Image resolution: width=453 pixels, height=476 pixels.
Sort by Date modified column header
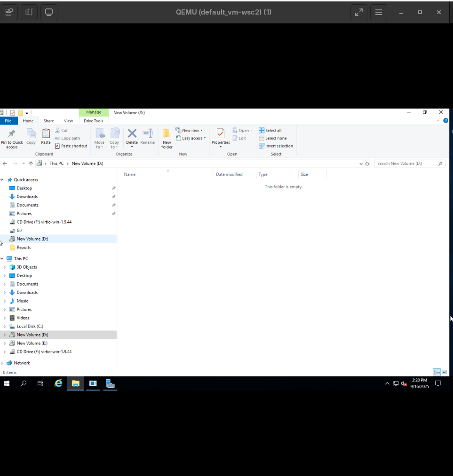[x=230, y=174]
